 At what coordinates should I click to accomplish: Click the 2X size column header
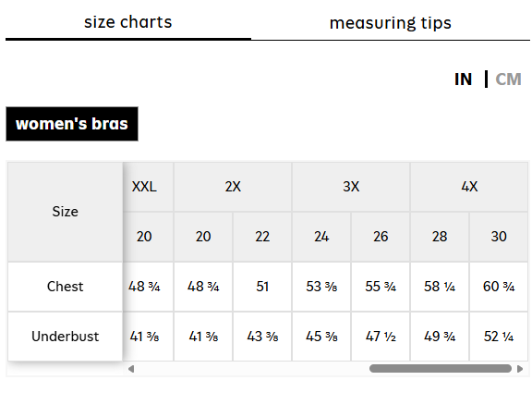click(x=233, y=187)
